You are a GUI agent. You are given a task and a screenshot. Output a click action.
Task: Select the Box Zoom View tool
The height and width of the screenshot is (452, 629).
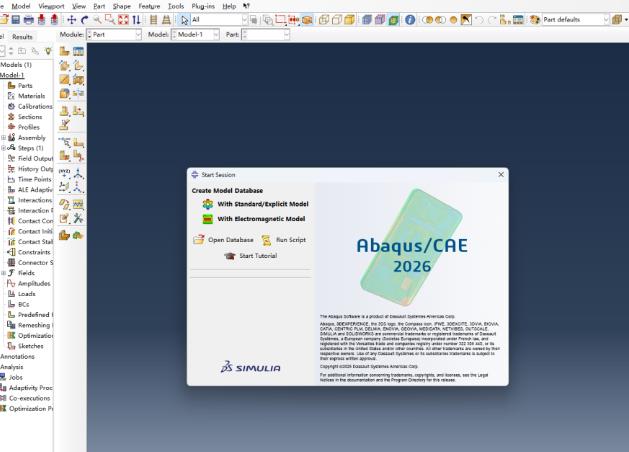click(x=110, y=19)
